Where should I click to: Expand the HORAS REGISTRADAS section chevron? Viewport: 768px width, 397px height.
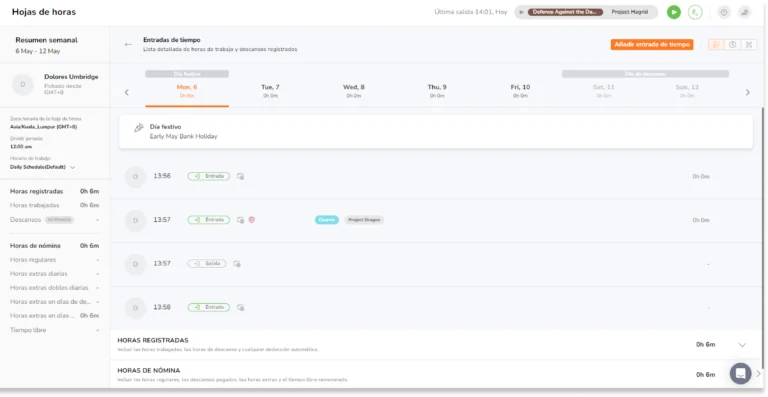pyautogui.click(x=742, y=345)
